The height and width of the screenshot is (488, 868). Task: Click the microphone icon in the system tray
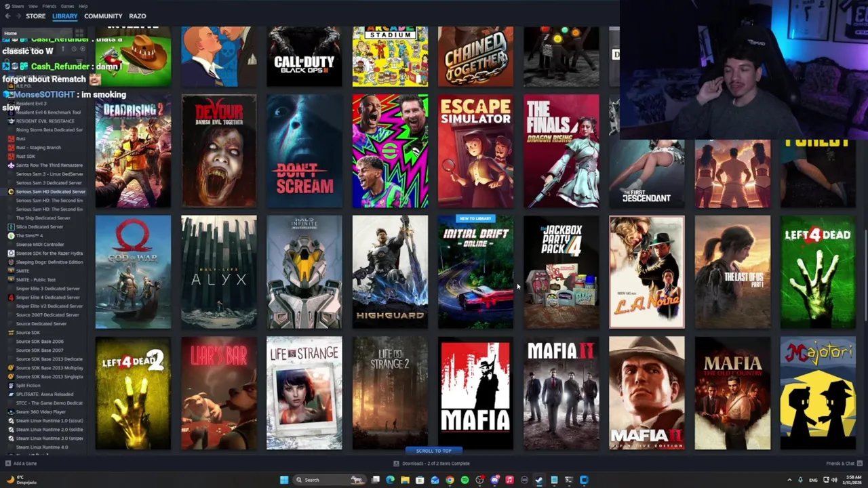click(x=800, y=480)
